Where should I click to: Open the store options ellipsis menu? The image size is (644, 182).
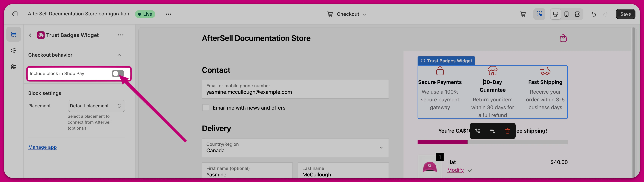168,14
